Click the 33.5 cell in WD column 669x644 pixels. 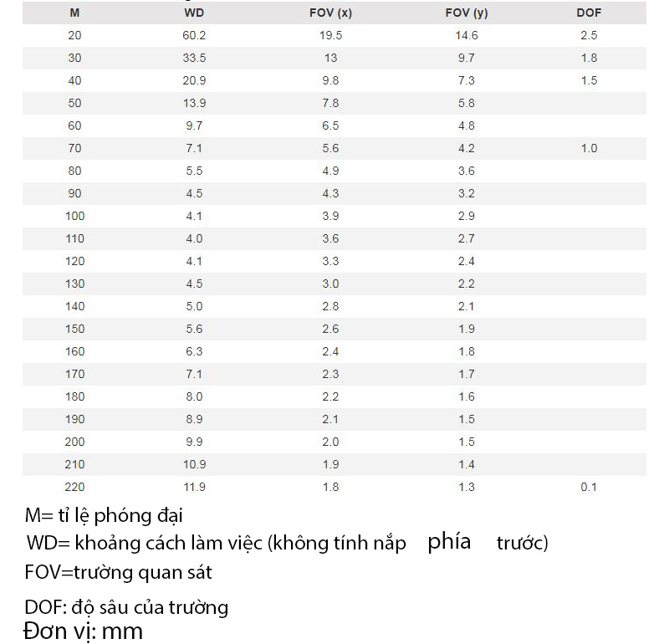pyautogui.click(x=194, y=59)
